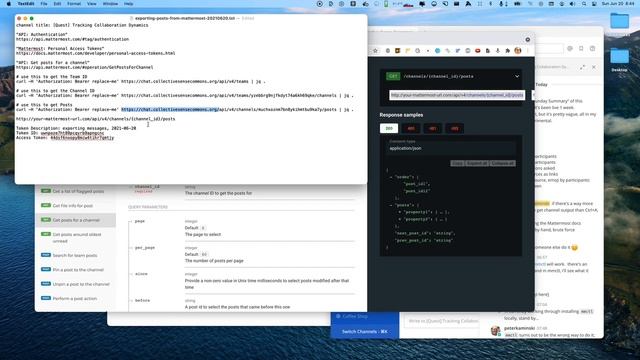Open the Edit menu
The image size is (640, 360).
57,4
